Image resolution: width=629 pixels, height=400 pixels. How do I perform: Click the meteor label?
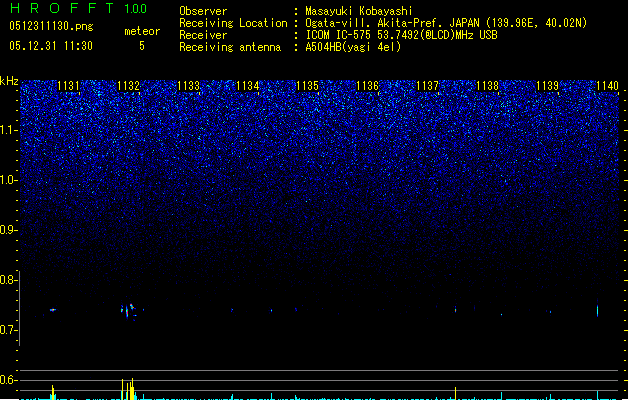tap(142, 31)
